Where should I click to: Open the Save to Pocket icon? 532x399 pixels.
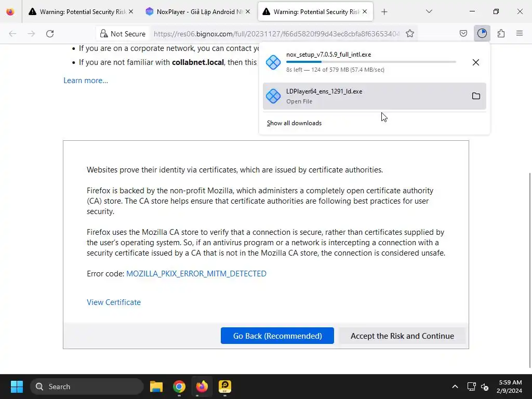pyautogui.click(x=463, y=33)
